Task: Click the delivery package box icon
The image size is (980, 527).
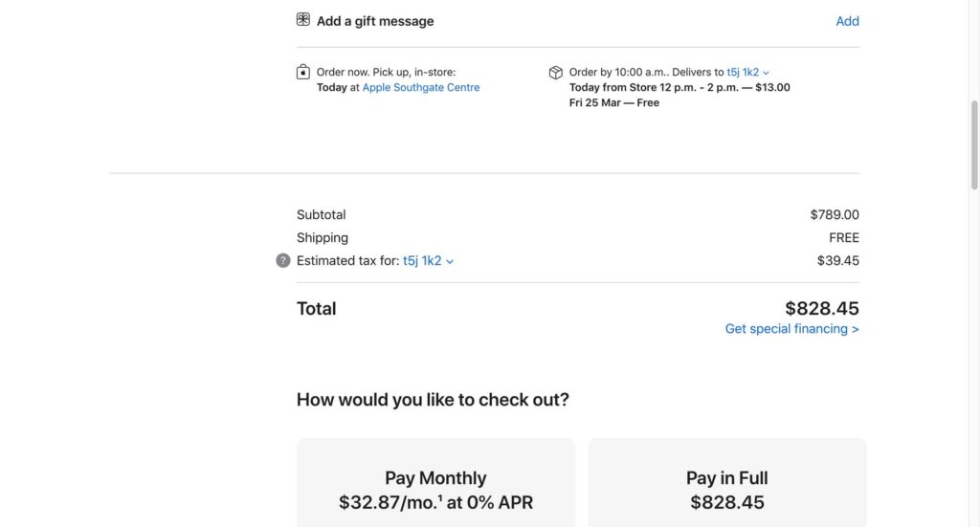Action: [556, 73]
